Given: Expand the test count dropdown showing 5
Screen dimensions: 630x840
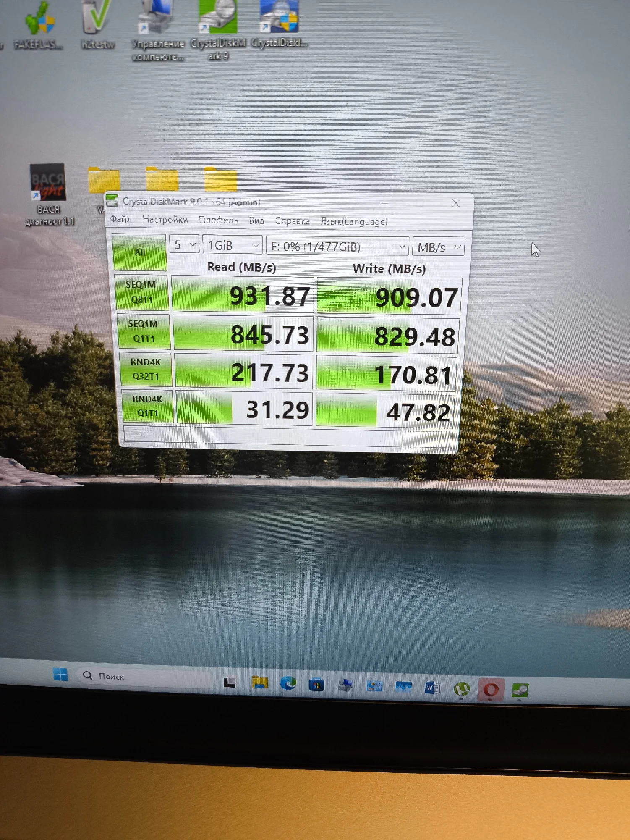Looking at the screenshot, I should 184,245.
